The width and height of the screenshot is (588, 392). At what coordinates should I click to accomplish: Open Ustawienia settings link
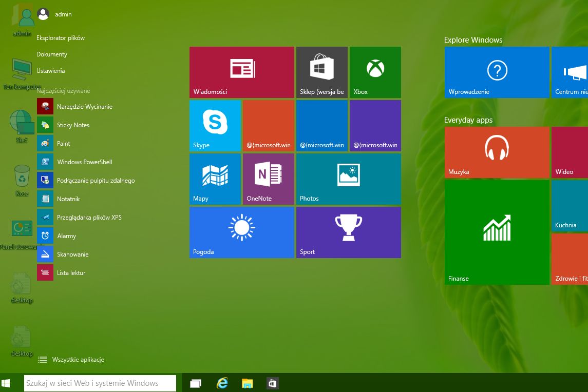click(x=51, y=71)
